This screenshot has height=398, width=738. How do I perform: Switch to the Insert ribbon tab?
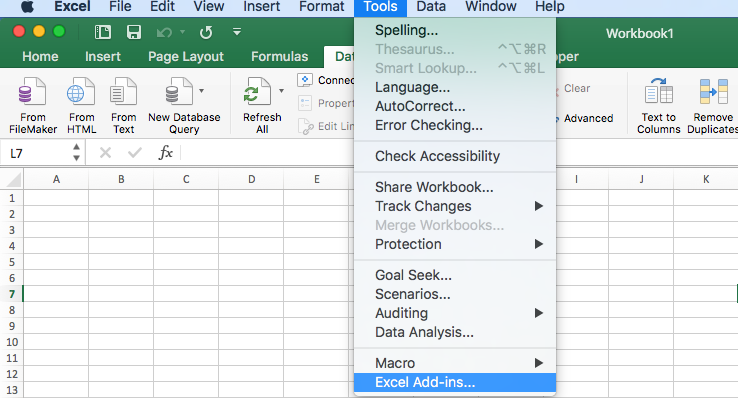[103, 56]
